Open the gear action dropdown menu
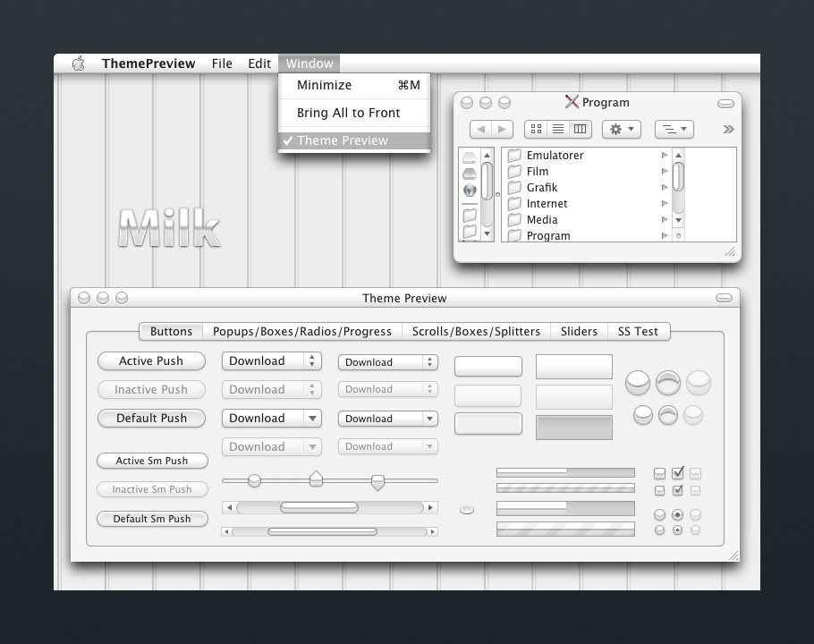 (x=621, y=129)
